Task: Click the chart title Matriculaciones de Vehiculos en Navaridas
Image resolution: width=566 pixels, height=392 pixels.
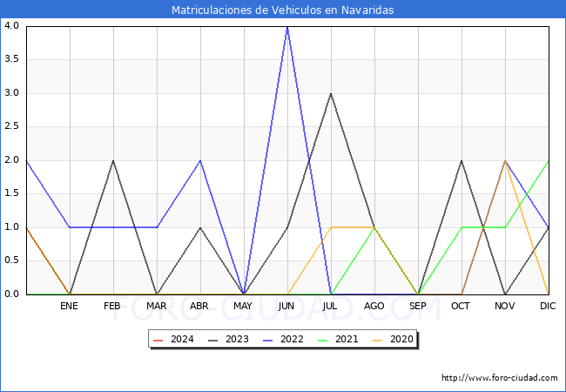Action: point(282,10)
